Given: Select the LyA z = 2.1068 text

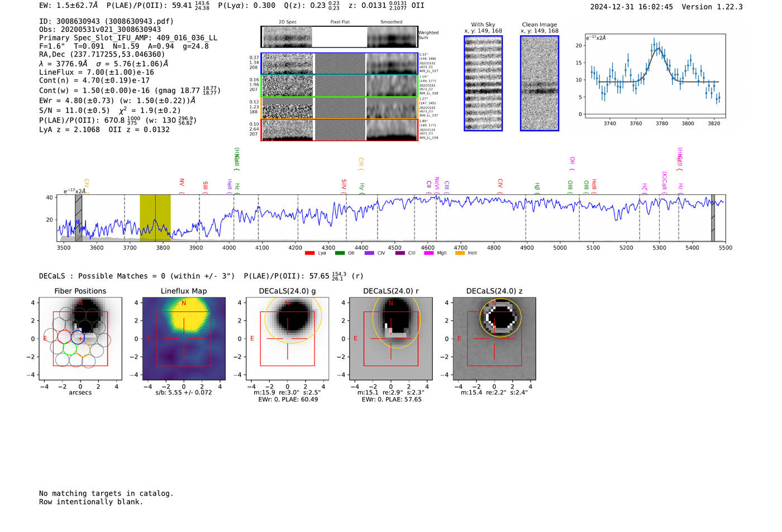Looking at the screenshot, I should pyautogui.click(x=69, y=130).
